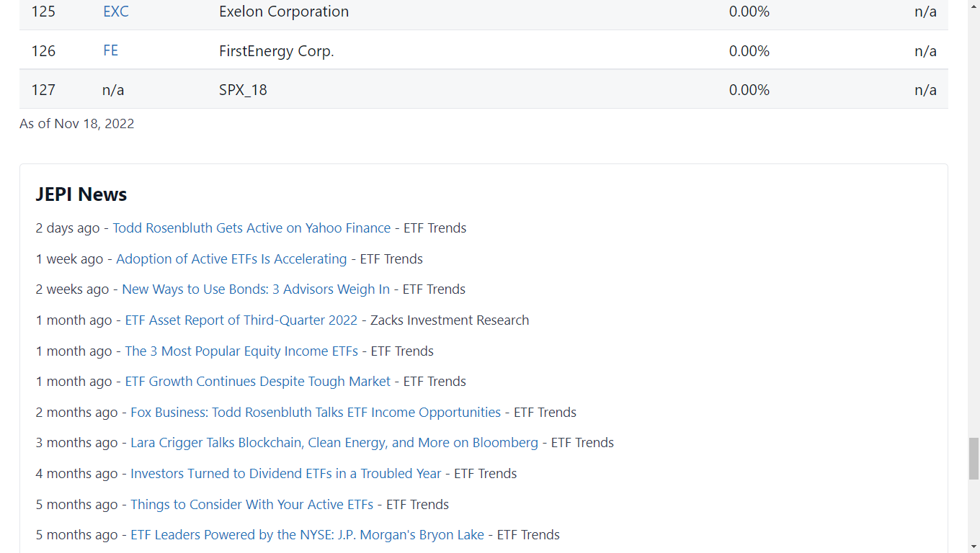The image size is (980, 553).
Task: Click the 0.00% weight for Exelon
Action: (749, 12)
